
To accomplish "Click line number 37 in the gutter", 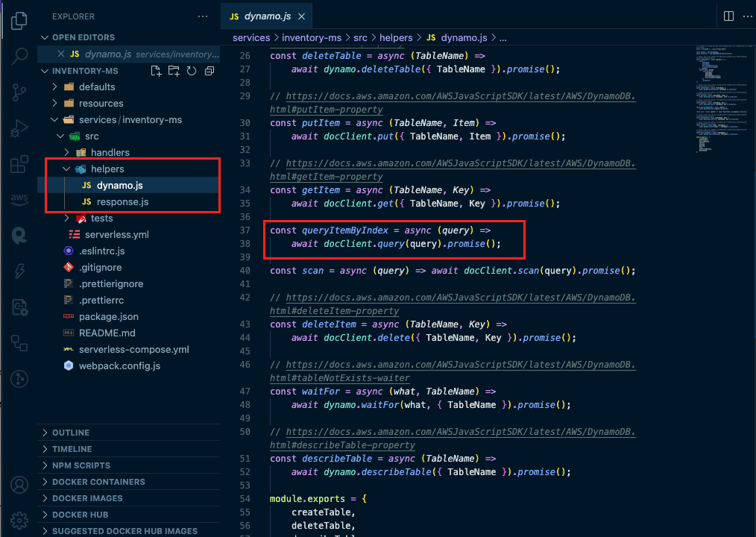I will click(245, 230).
